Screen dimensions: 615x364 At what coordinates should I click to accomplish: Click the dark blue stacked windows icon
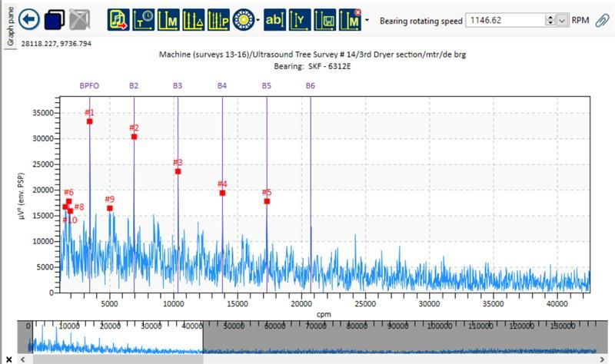point(55,19)
